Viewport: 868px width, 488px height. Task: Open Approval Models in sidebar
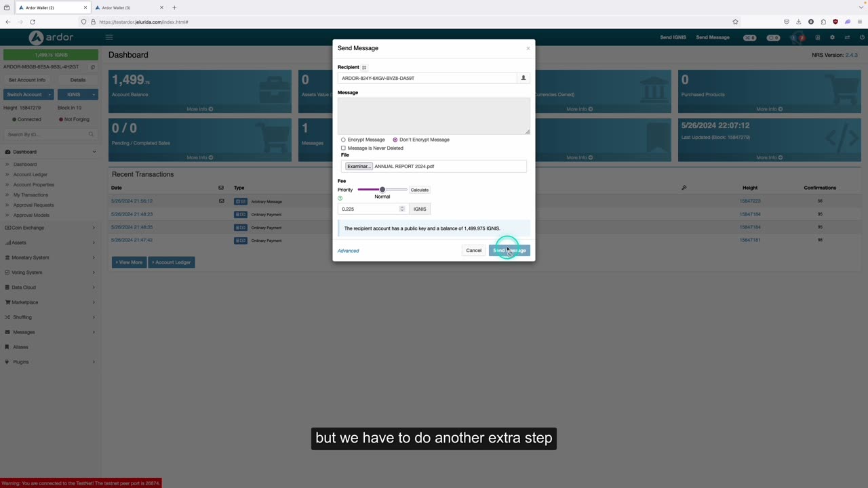pos(31,215)
